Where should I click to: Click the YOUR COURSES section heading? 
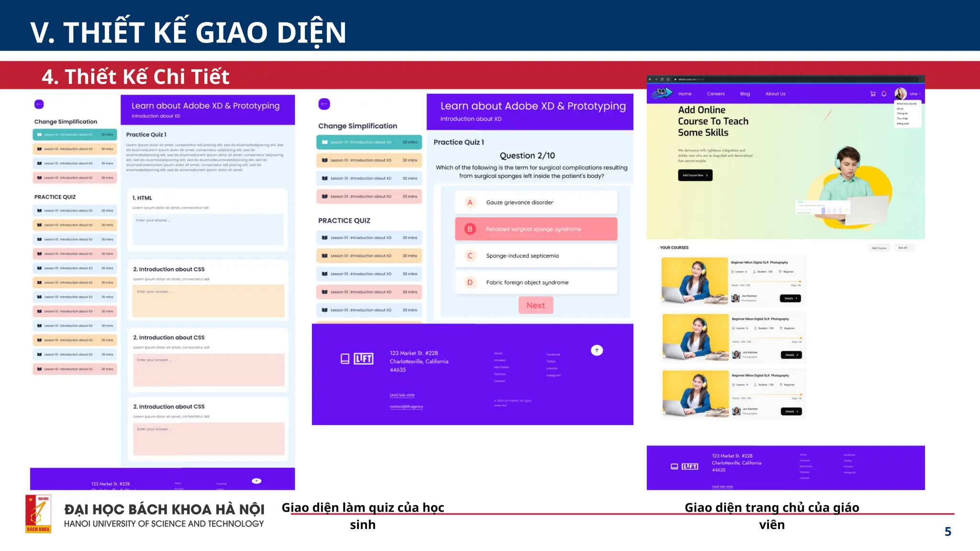(674, 248)
